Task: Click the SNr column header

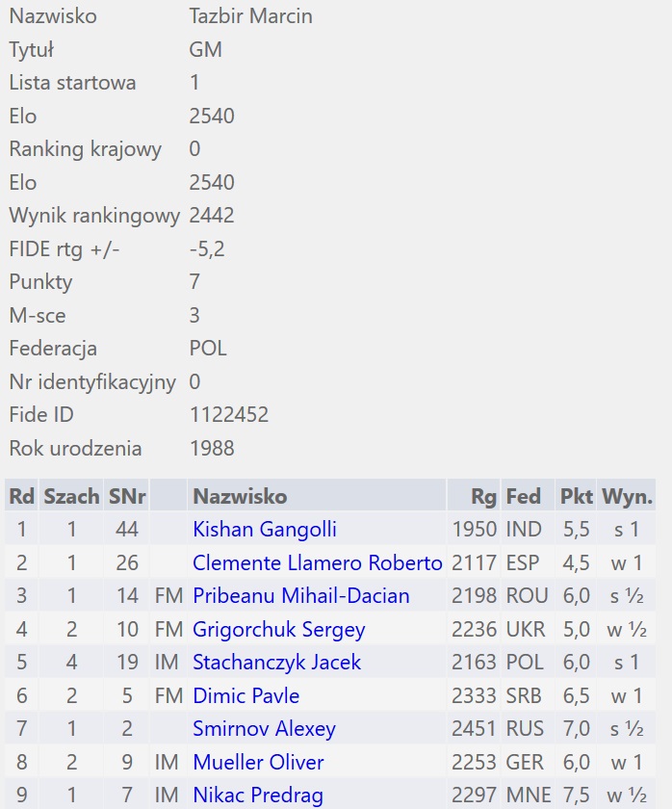Action: point(127,496)
